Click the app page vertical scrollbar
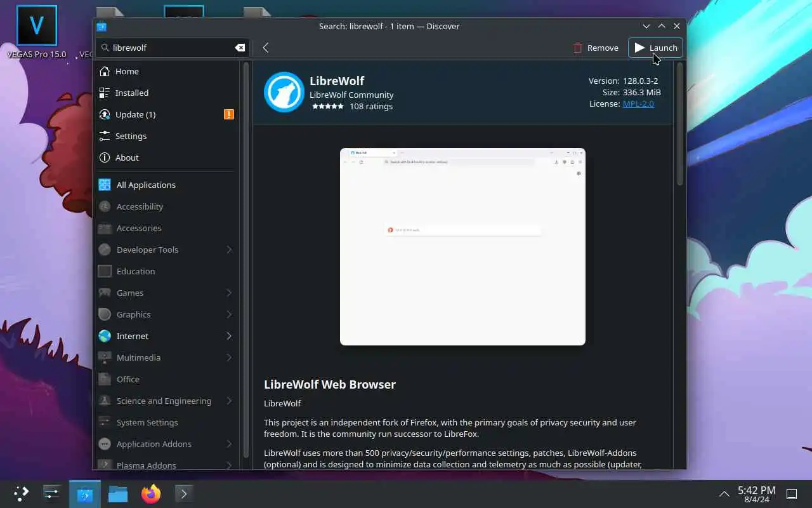The height and width of the screenshot is (508, 812). point(680,124)
